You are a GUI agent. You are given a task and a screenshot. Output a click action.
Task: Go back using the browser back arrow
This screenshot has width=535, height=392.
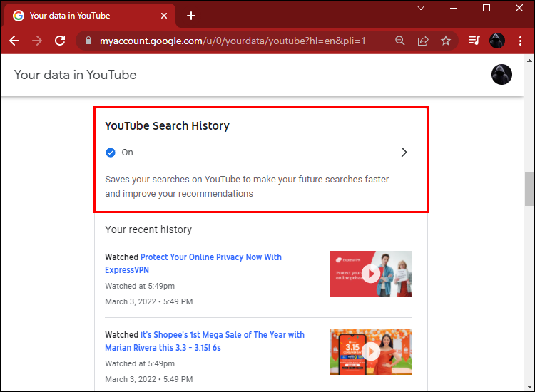click(14, 41)
